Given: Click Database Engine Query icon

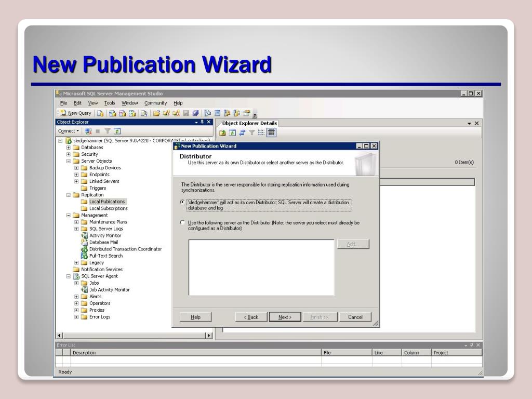Looking at the screenshot, I should coord(100,113).
